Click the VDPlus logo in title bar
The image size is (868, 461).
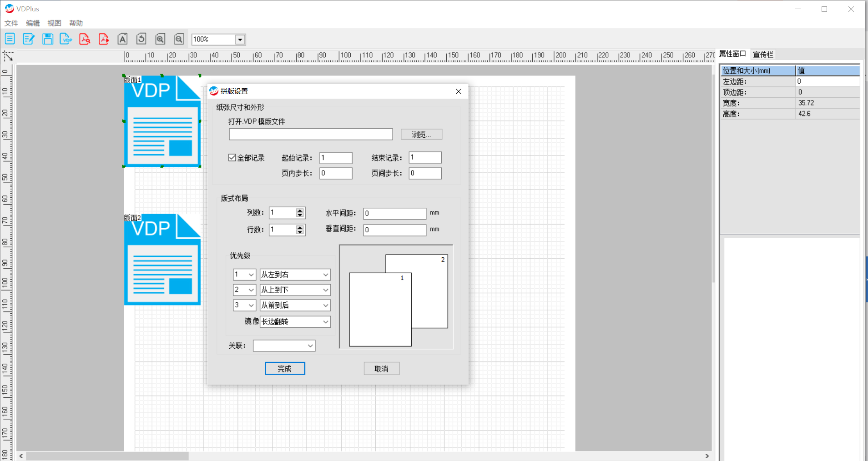pos(9,9)
